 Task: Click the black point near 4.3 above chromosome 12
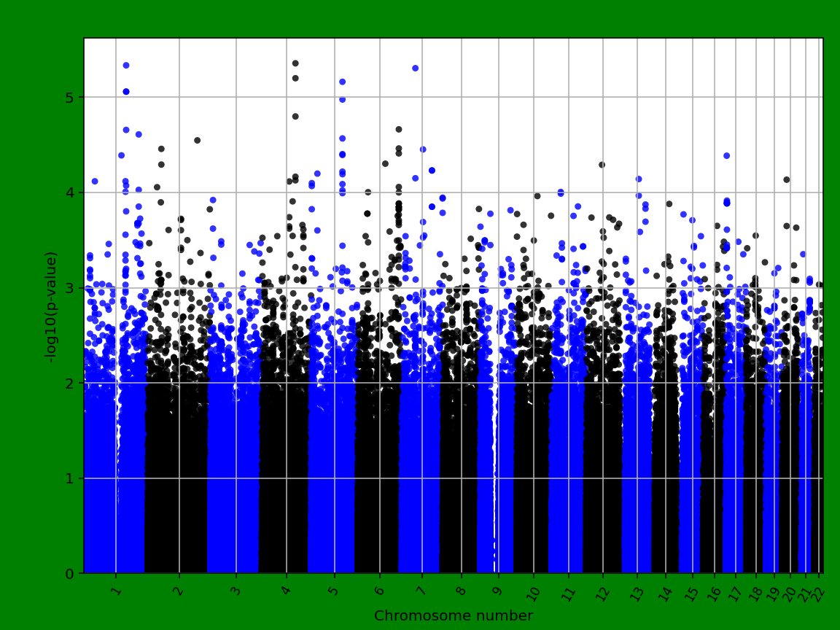602,165
